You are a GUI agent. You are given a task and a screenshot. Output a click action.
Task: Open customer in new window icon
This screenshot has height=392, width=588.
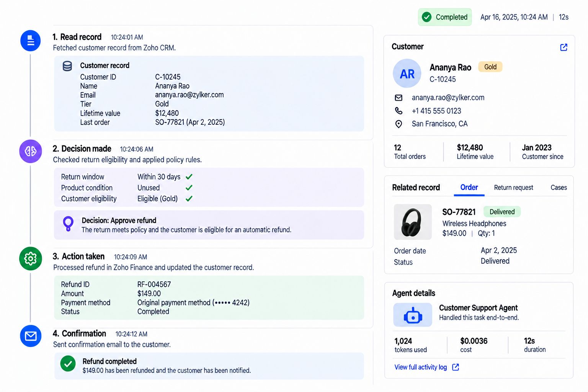click(563, 47)
